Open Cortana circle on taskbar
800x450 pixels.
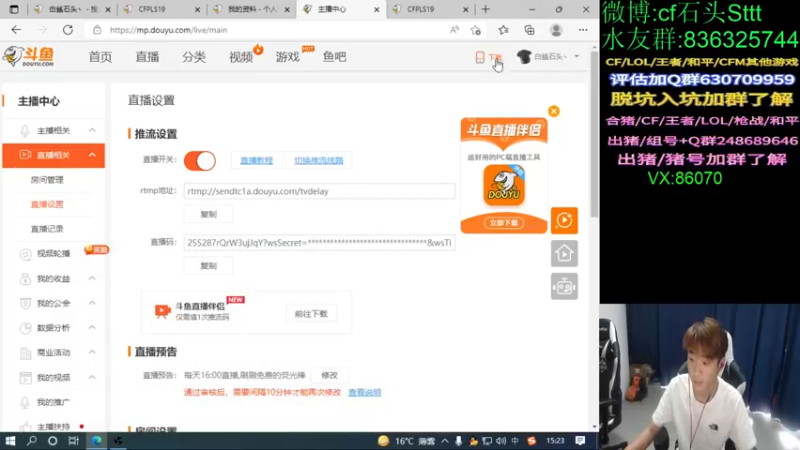coord(53,441)
